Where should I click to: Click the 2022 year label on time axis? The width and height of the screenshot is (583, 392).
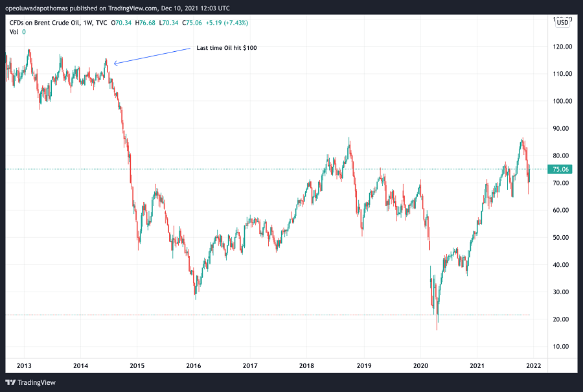534,365
